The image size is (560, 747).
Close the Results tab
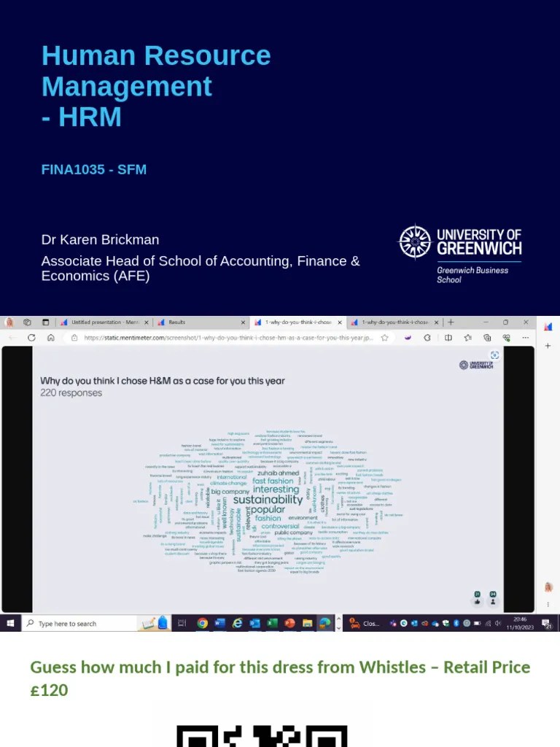243,322
